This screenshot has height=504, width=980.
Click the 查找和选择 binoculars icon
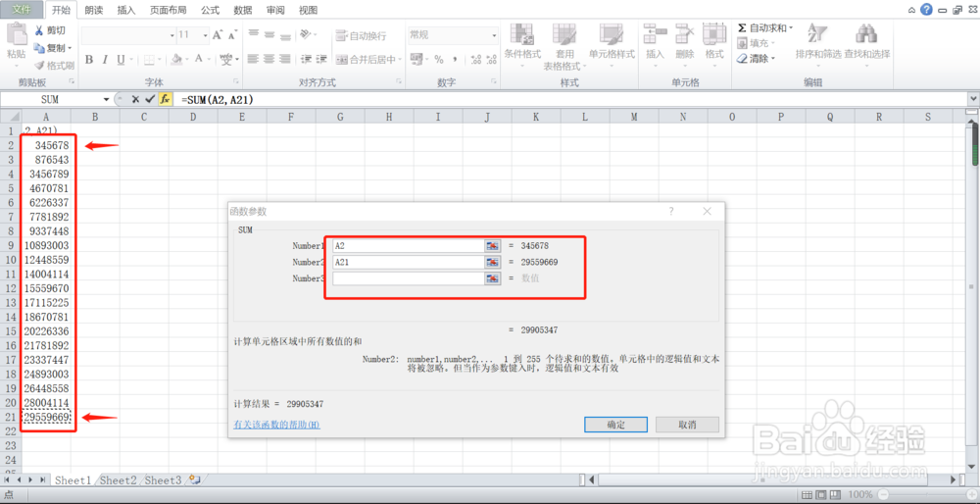tap(866, 34)
